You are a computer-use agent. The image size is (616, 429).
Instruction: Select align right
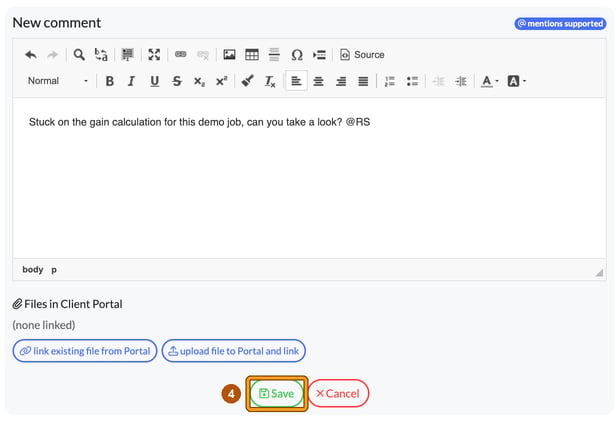[341, 81]
